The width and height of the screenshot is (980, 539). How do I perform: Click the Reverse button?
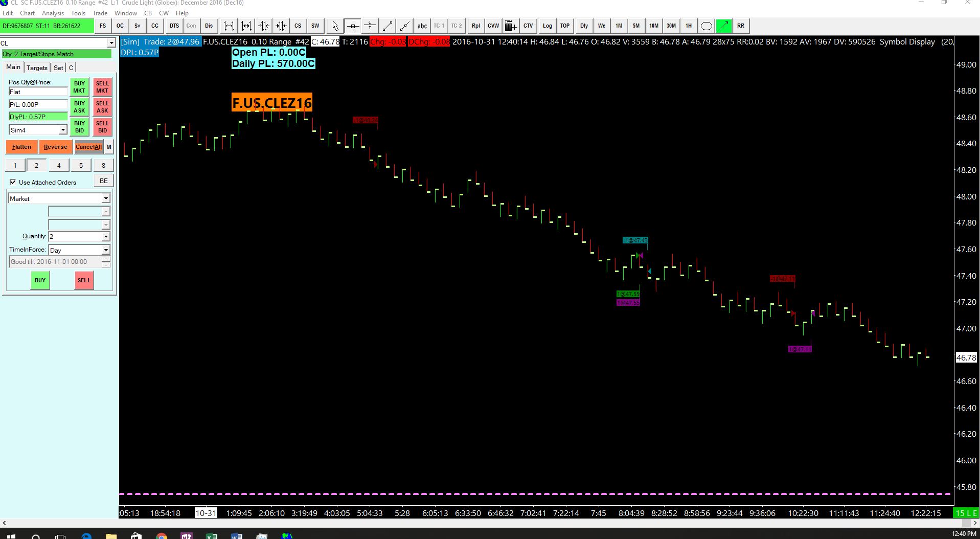coord(56,147)
